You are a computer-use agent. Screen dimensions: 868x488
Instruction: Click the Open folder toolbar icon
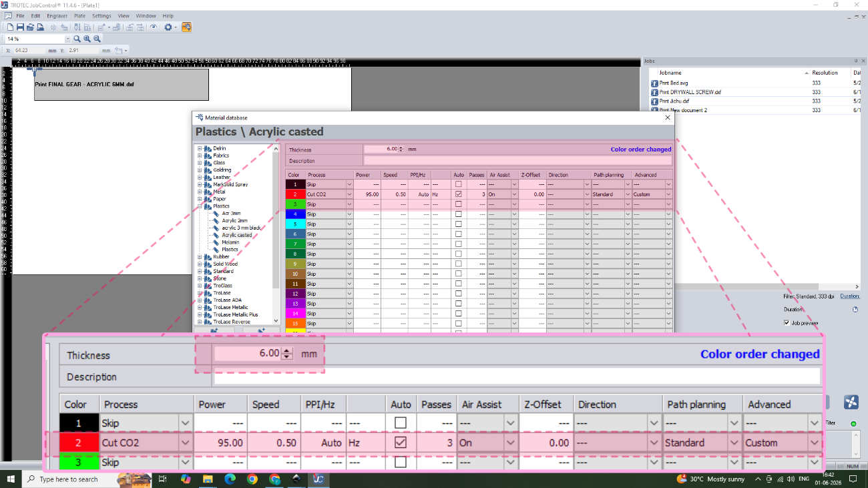pyautogui.click(x=30, y=27)
